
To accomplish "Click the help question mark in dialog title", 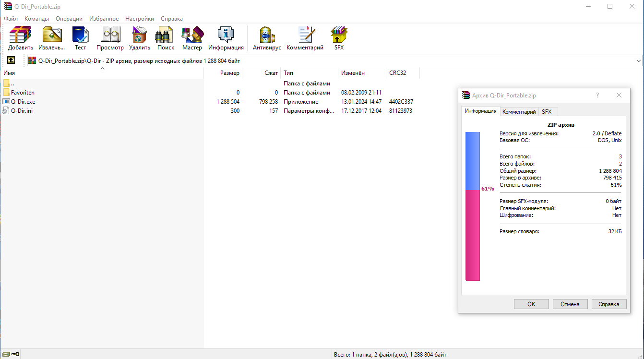I will point(597,96).
